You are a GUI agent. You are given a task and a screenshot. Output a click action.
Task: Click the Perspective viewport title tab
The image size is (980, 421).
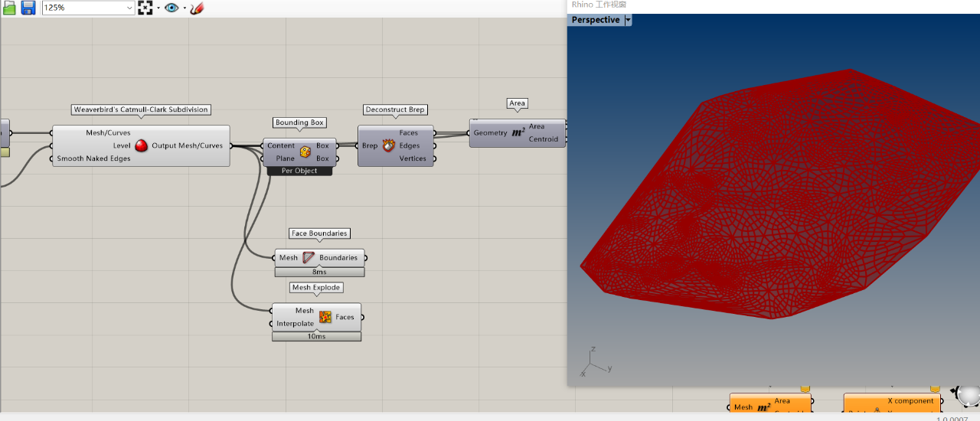coord(596,20)
